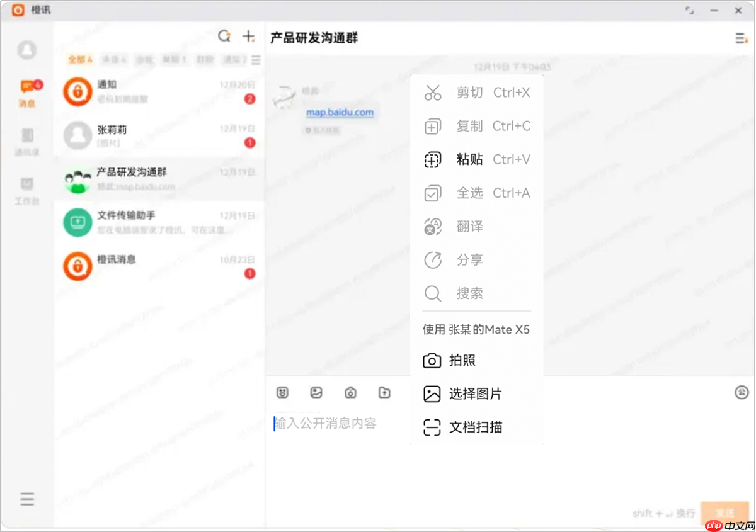Open the conversation filter menu icon
Viewport: 756px width, 532px height.
pyautogui.click(x=256, y=60)
